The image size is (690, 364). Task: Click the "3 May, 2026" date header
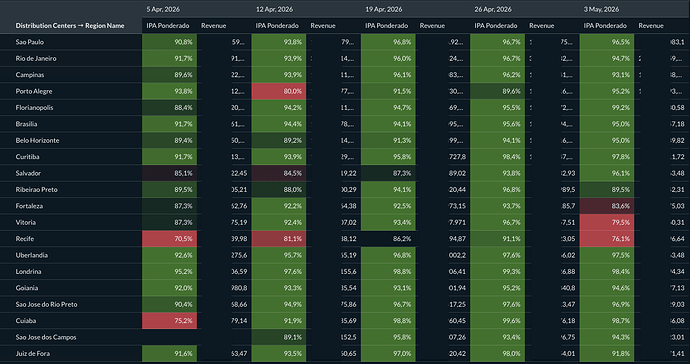click(601, 9)
